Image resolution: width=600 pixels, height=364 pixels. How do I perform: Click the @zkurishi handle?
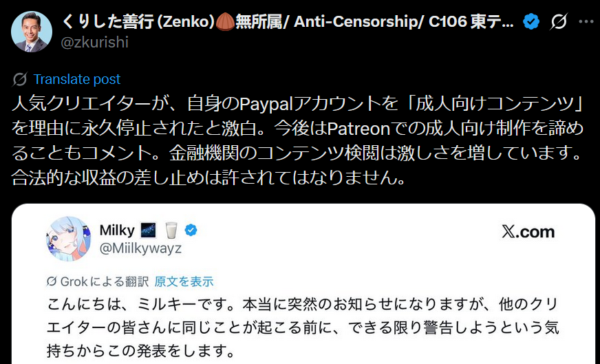point(94,42)
